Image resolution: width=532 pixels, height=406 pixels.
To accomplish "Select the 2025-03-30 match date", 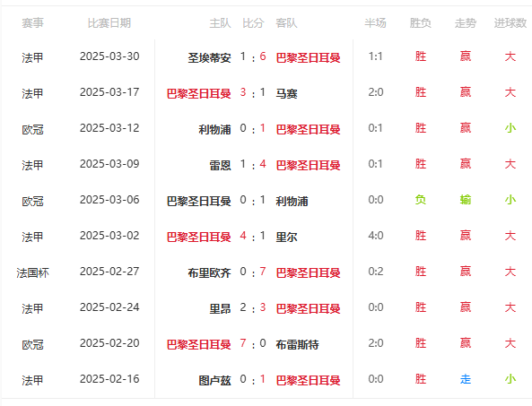I will tap(109, 56).
